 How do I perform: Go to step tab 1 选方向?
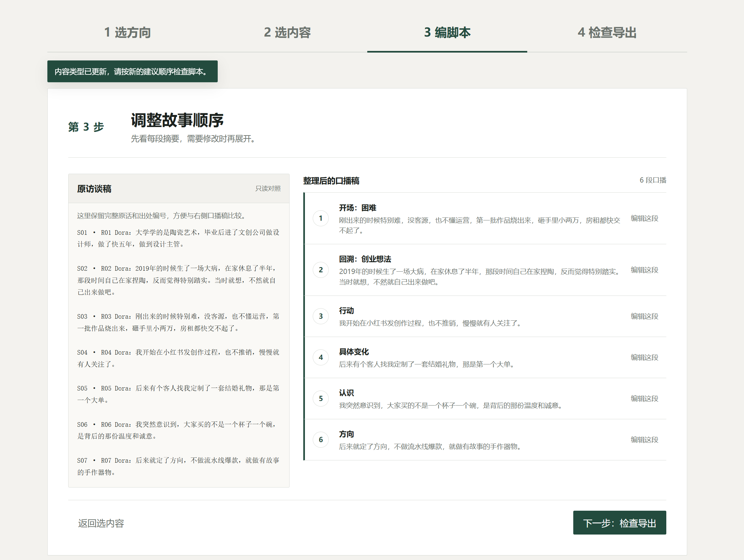(127, 33)
